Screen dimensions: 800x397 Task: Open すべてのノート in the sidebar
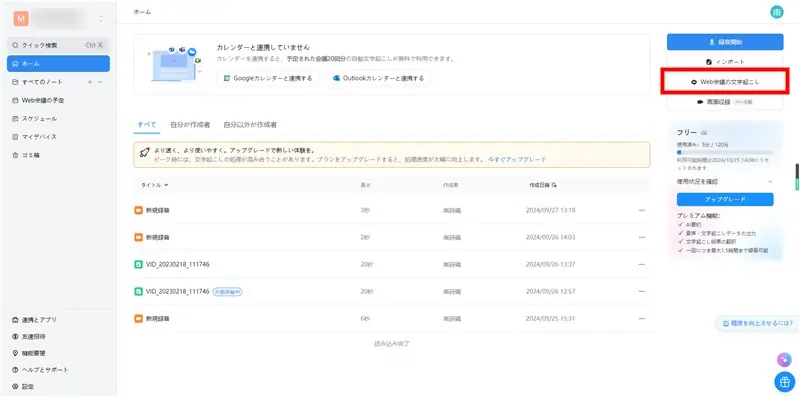pos(42,82)
